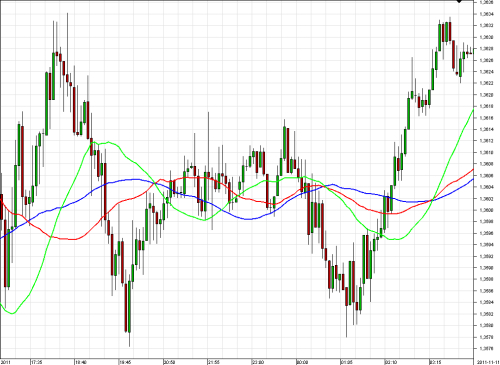Select the 02:10 time axis label
The width and height of the screenshot is (500, 365).
coord(391,362)
